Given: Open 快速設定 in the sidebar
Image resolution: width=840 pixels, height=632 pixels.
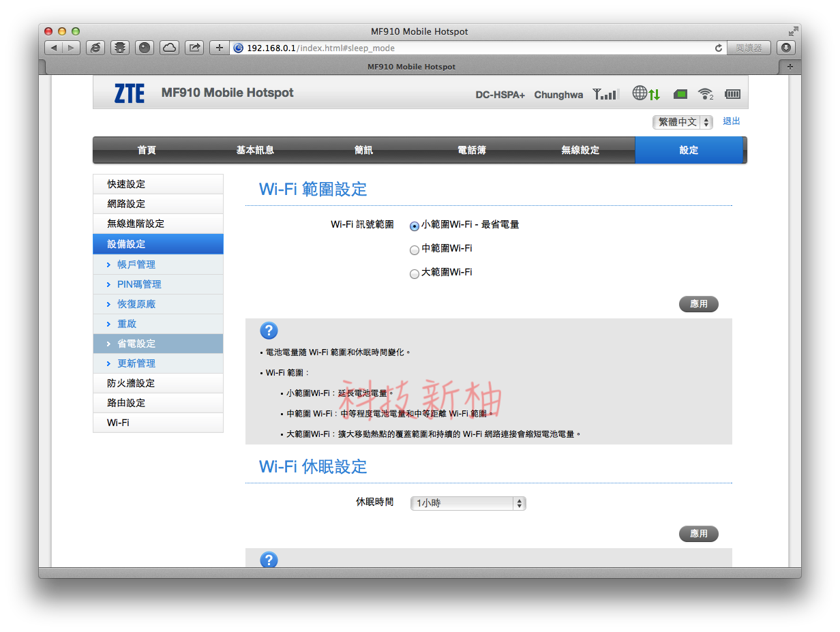Looking at the screenshot, I should [x=158, y=184].
